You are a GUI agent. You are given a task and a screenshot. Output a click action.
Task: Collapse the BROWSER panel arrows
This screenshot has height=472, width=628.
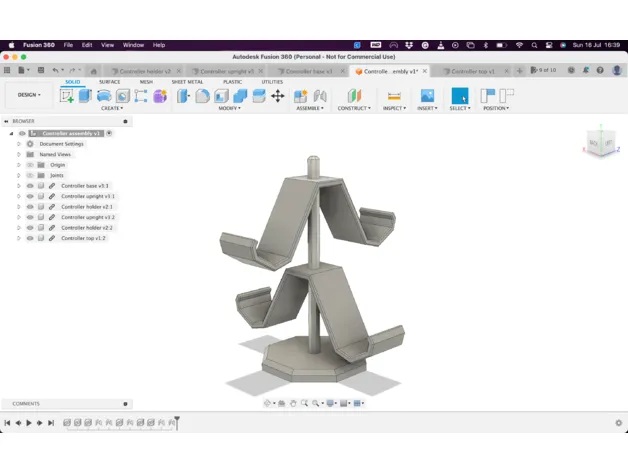pos(6,121)
